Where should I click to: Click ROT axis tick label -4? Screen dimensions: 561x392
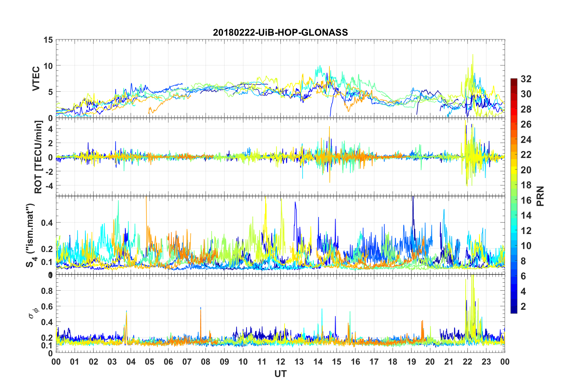(x=49, y=186)
